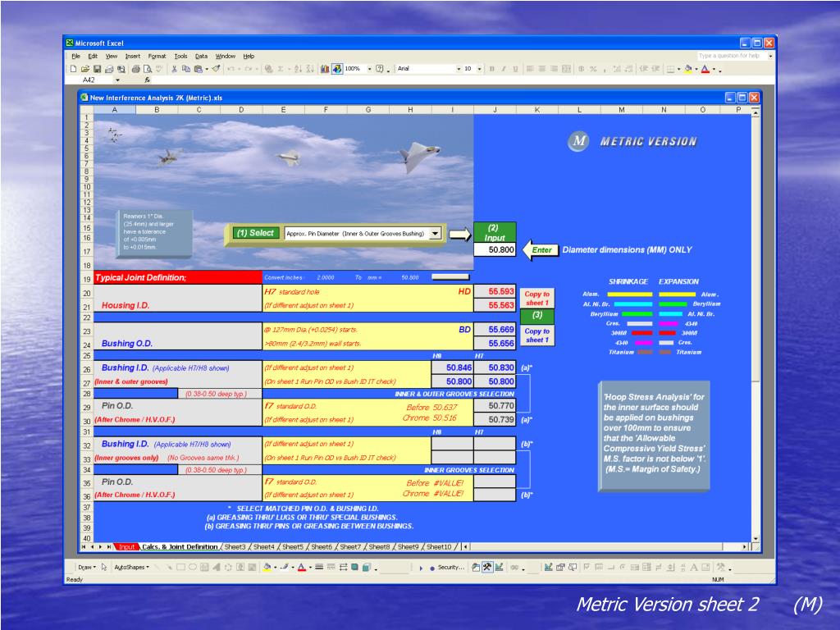Image resolution: width=840 pixels, height=630 pixels.
Task: Toggle Underline formatting button
Action: [x=514, y=69]
